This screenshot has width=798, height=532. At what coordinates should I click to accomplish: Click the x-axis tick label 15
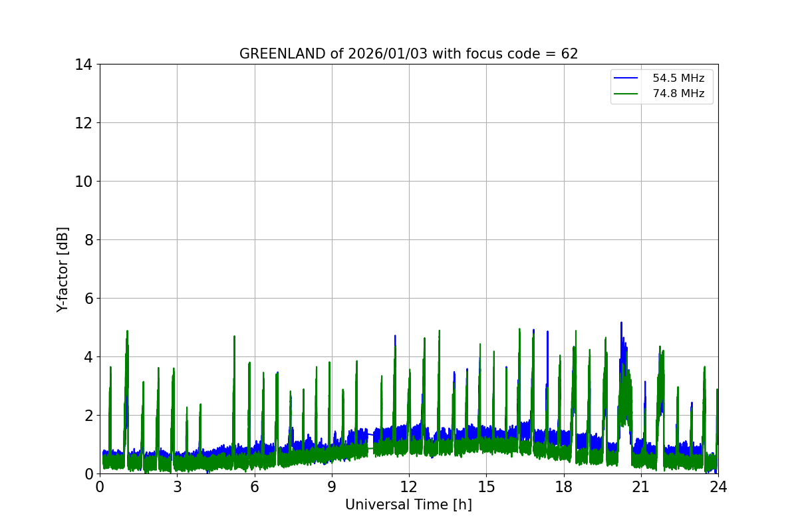pos(486,486)
